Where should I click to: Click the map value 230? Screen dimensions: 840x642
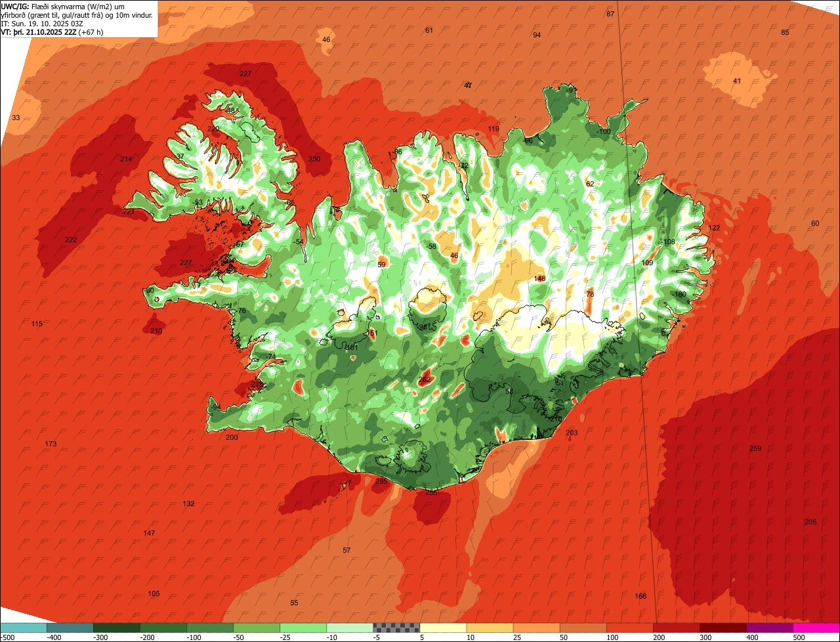(314, 159)
